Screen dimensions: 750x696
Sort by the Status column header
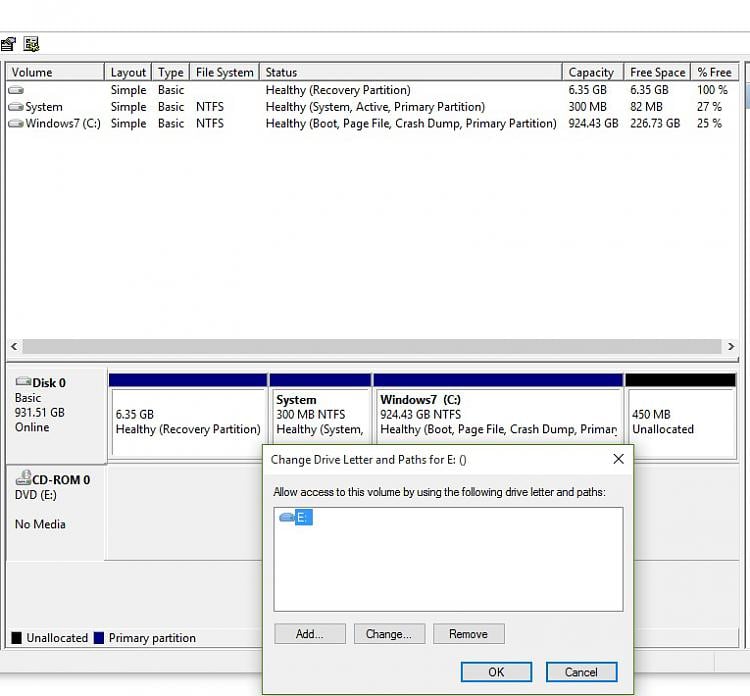click(411, 72)
